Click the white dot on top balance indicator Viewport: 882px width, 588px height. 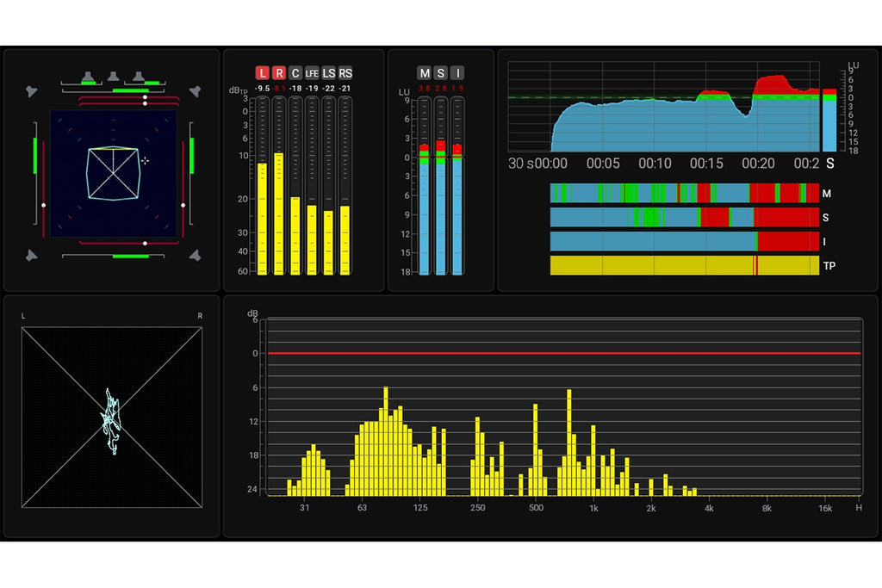(x=145, y=101)
